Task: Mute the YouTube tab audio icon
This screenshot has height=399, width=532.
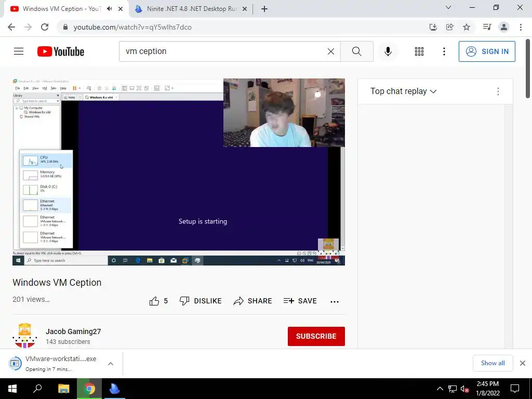Action: click(x=109, y=9)
